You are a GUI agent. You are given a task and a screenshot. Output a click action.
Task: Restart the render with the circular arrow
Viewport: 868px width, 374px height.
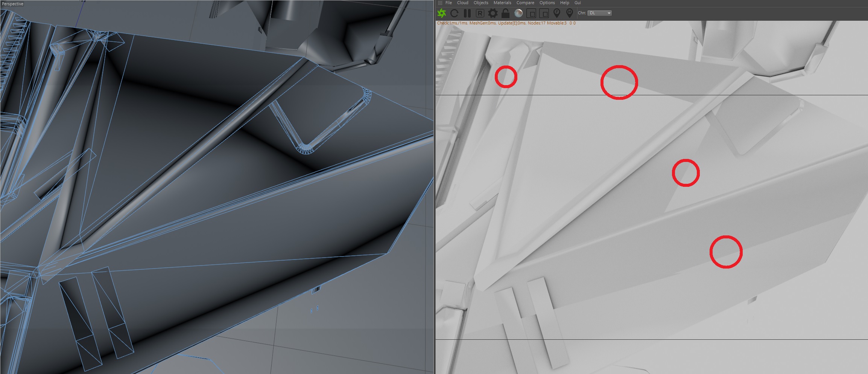(x=454, y=14)
